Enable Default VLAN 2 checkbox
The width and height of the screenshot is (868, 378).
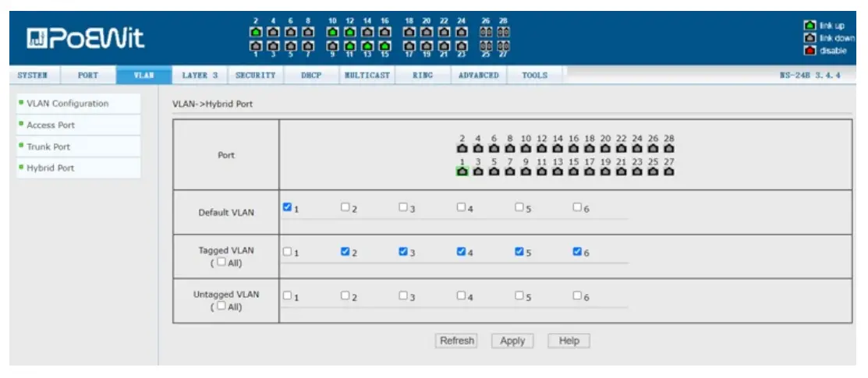click(x=345, y=207)
